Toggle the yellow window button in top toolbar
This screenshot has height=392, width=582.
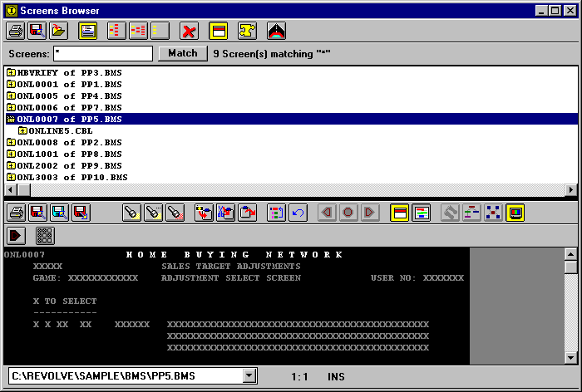[x=219, y=31]
